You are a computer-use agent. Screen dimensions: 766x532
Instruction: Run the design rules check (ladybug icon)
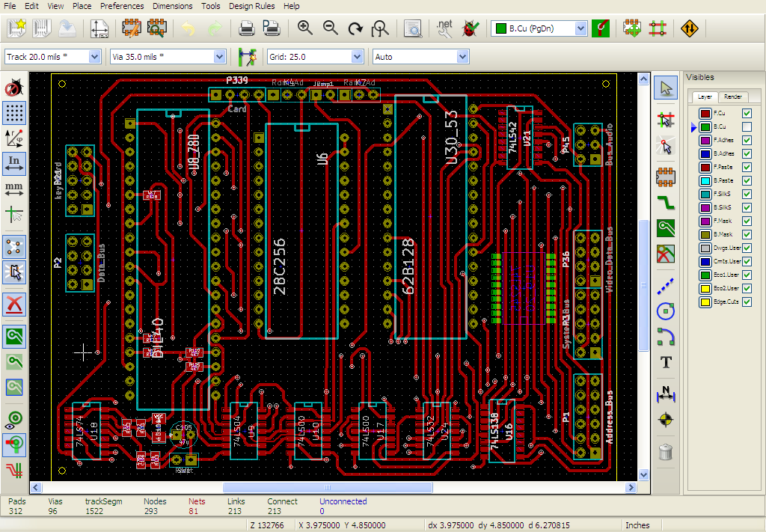click(470, 28)
